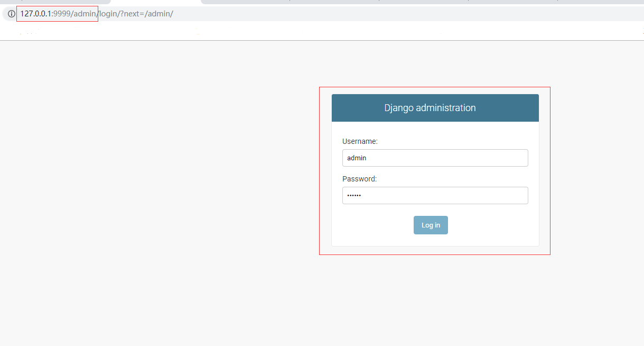Focus the Password input field
644x346 pixels.
pyautogui.click(x=435, y=195)
